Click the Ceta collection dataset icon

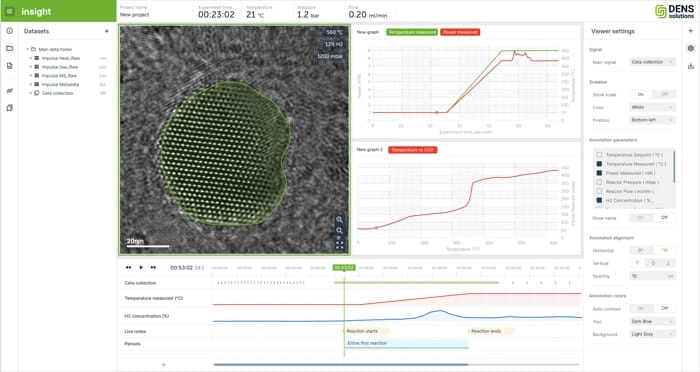(37, 93)
